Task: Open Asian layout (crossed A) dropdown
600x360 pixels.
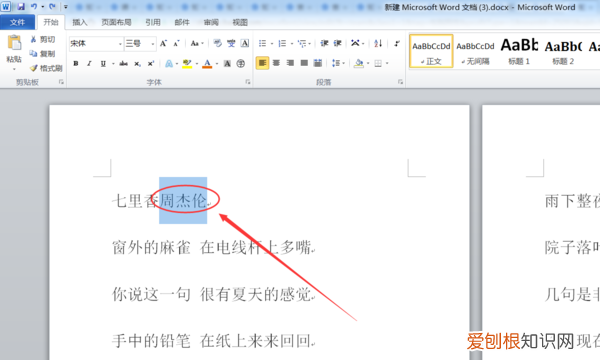Action: coord(358,43)
